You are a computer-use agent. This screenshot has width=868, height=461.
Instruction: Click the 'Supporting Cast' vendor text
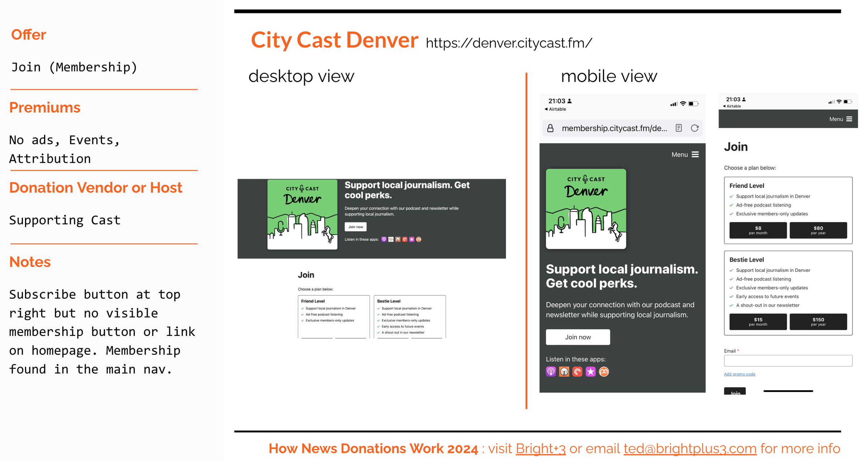tap(65, 220)
